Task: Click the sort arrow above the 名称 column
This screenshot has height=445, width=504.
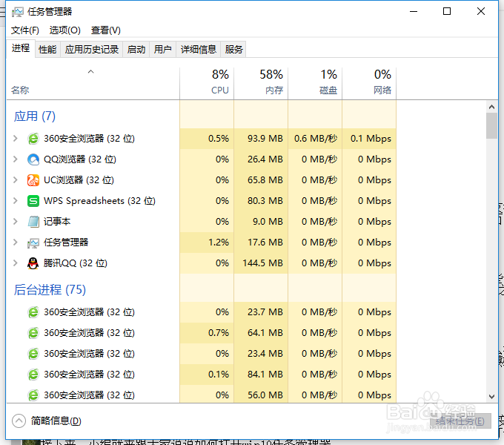Action: [90, 72]
